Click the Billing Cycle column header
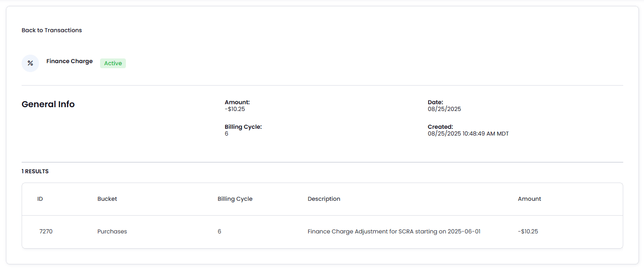 tap(235, 199)
